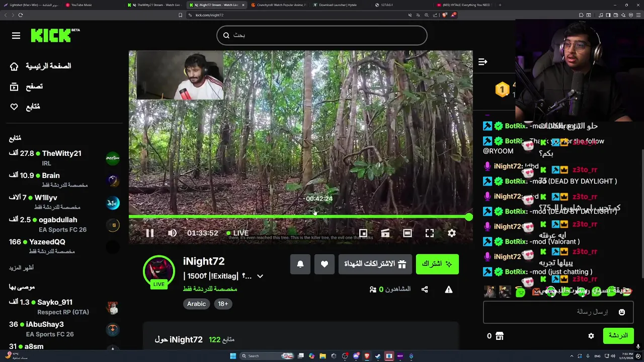Open video player settings gear

452,233
